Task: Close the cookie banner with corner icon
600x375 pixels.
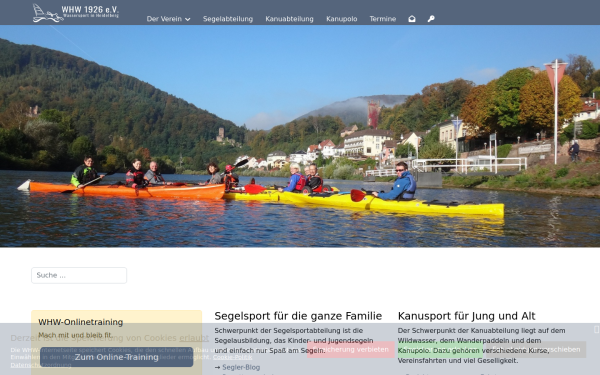Action: (596, 329)
